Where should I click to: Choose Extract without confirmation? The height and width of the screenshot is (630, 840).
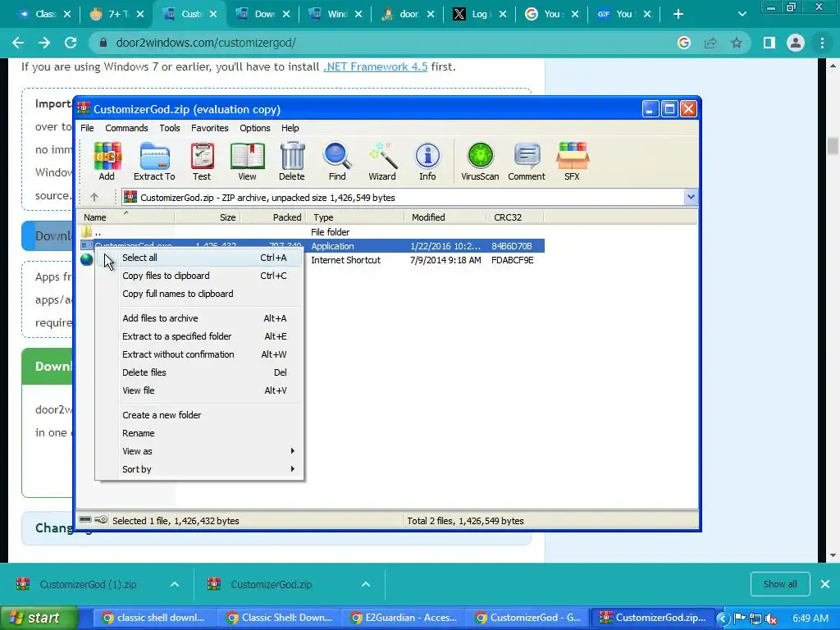[199, 354]
